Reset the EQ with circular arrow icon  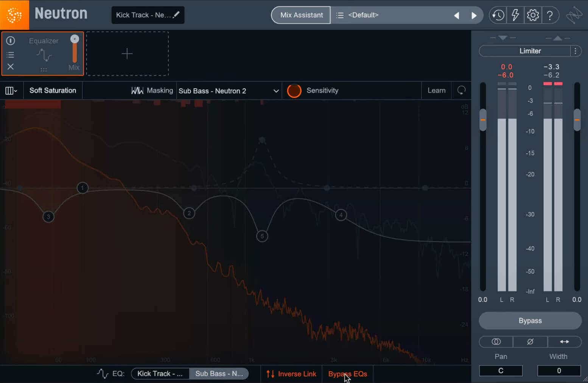(x=461, y=90)
